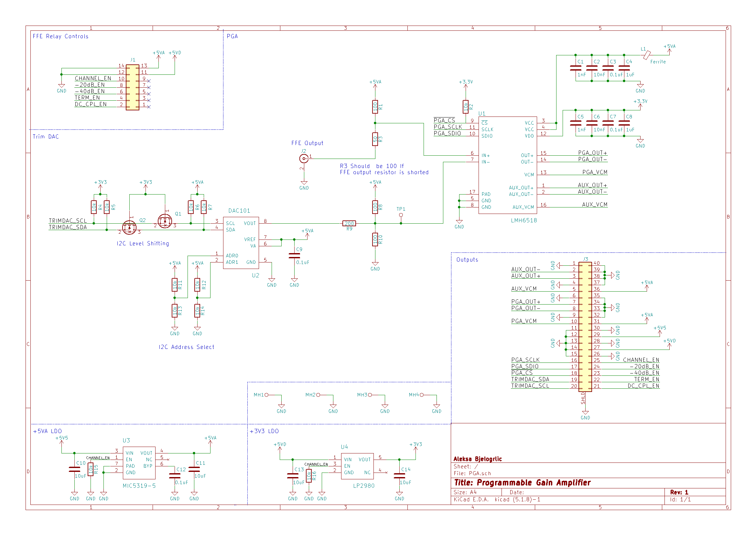Click the TRIMDAC_SDA label near Q2
This screenshot has width=756, height=535.
coord(68,227)
